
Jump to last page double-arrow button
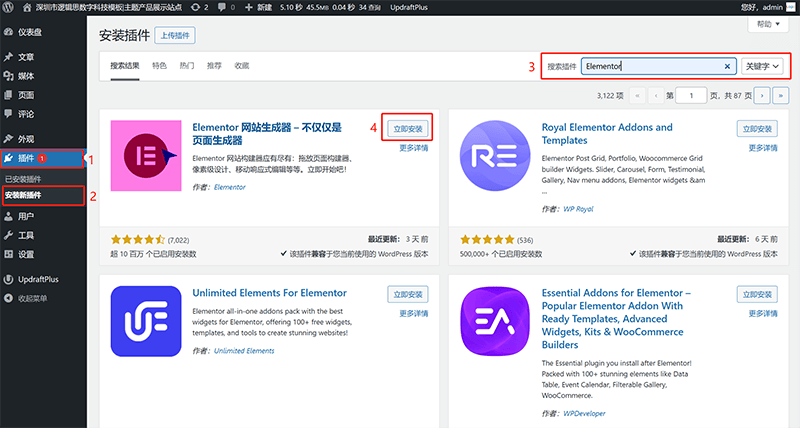(x=781, y=95)
